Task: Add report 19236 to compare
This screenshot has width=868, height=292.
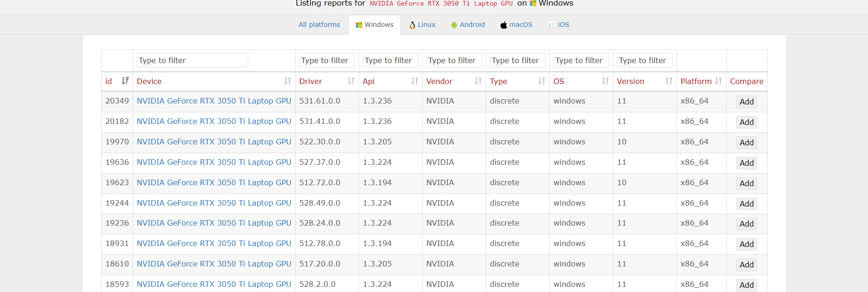Action: coord(746,224)
